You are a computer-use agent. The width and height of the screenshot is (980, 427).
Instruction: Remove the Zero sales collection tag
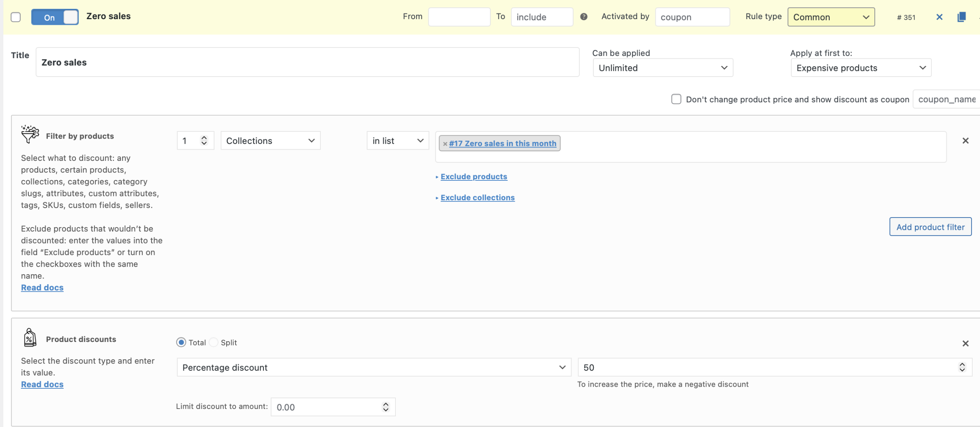point(445,144)
